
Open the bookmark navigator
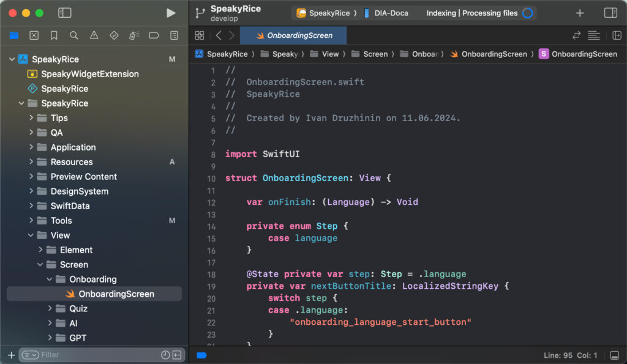click(x=54, y=35)
